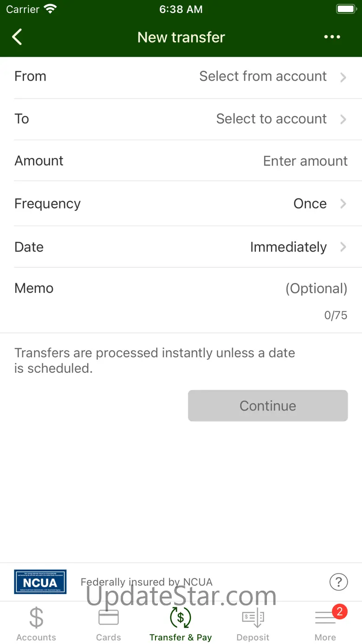This screenshot has height=644, width=362.
Task: Open the More menu tab
Action: (325, 623)
